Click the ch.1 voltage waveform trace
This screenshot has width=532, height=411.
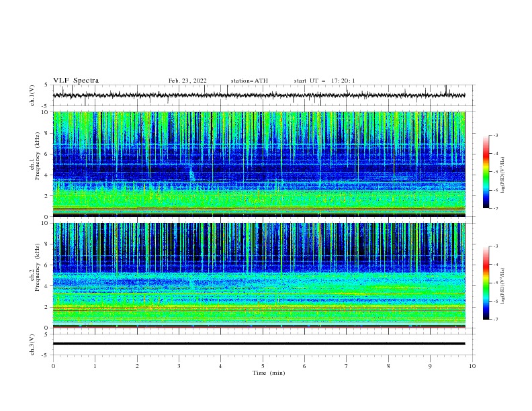(259, 95)
